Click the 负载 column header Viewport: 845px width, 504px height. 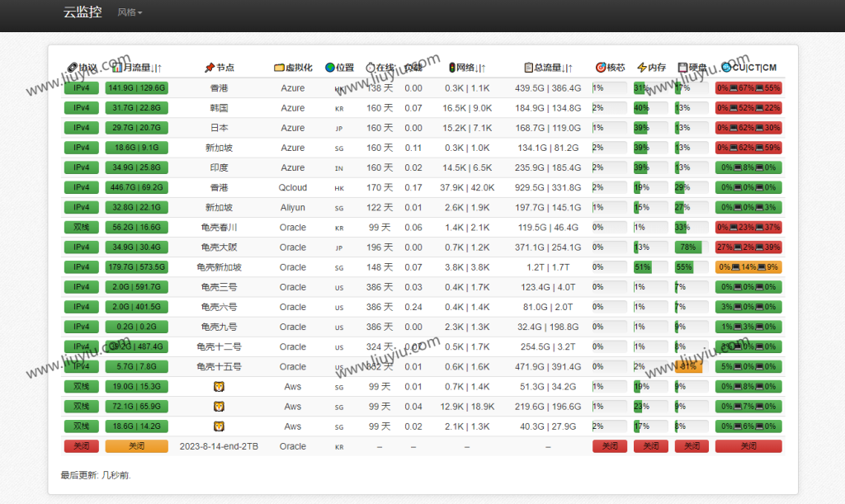pyautogui.click(x=413, y=68)
